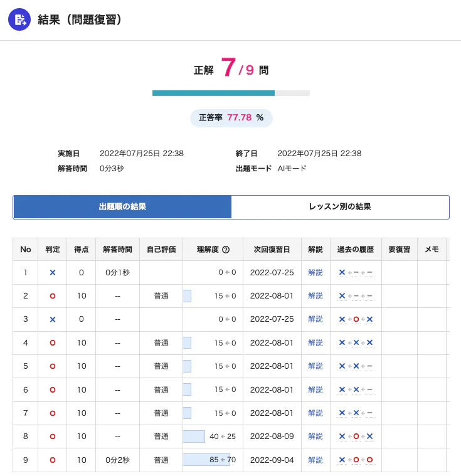Open the 解説 link for question 7

315,413
